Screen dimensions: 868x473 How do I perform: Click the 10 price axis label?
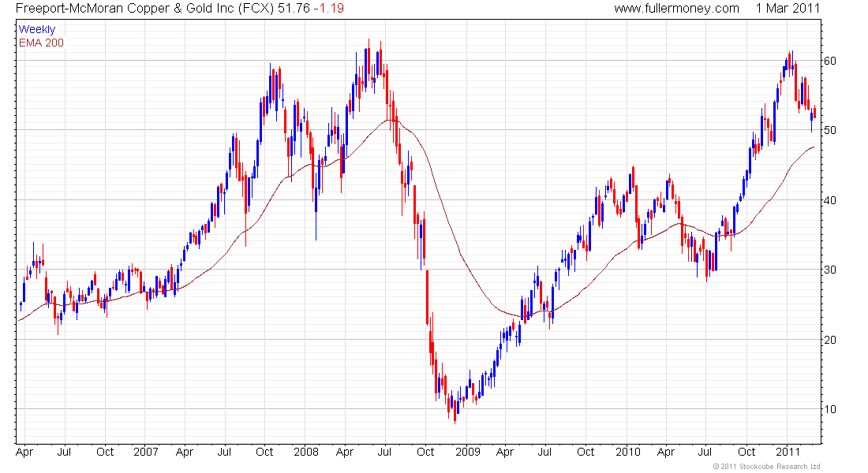pyautogui.click(x=830, y=409)
